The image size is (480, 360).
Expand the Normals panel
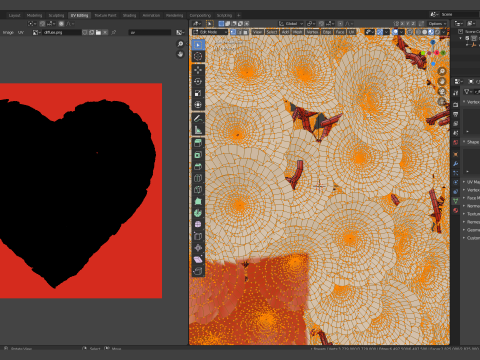point(471,206)
